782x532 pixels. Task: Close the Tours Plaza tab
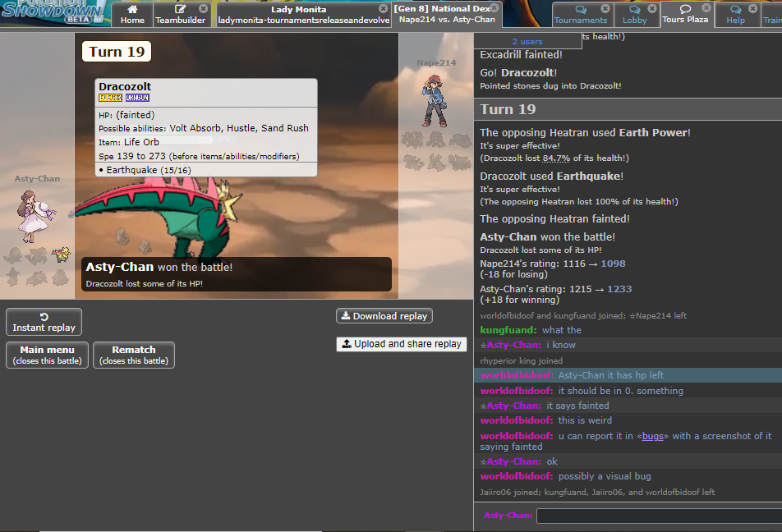(x=706, y=7)
